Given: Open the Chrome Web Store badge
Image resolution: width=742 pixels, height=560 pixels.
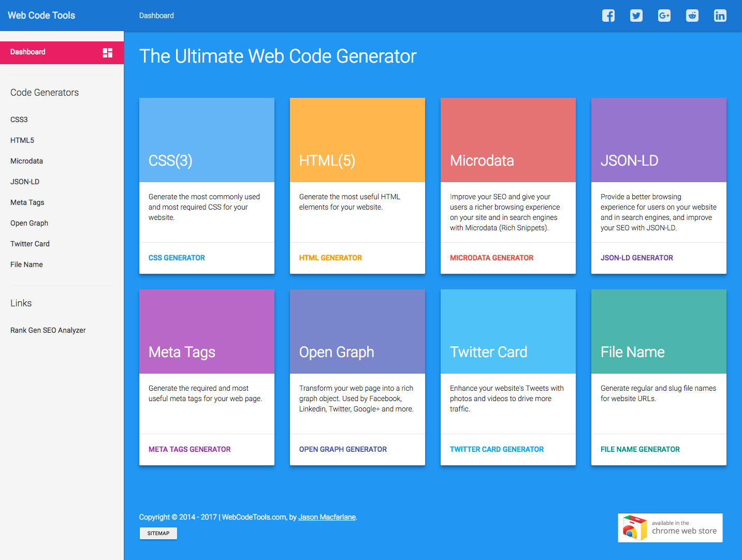Looking at the screenshot, I should [x=670, y=527].
